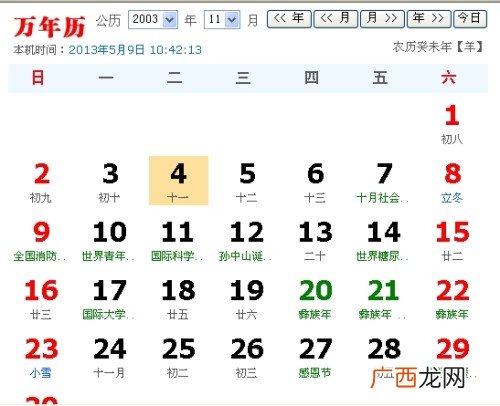Viewport: 500px width, 406px height.
Task: Select date 19 labeled 廿六
Action: 247,299
